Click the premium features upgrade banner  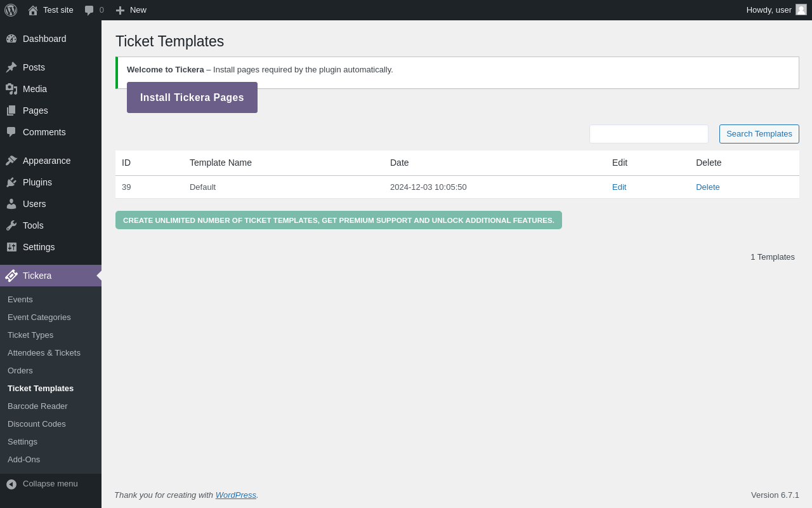point(339,220)
